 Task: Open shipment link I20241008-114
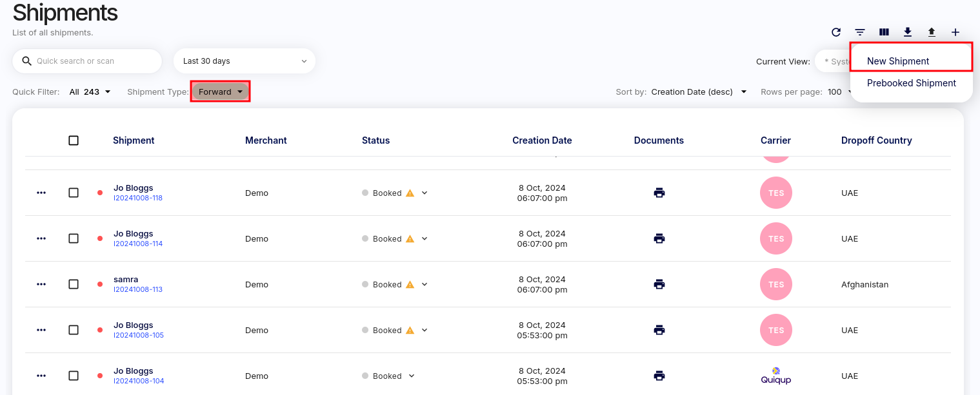point(138,244)
